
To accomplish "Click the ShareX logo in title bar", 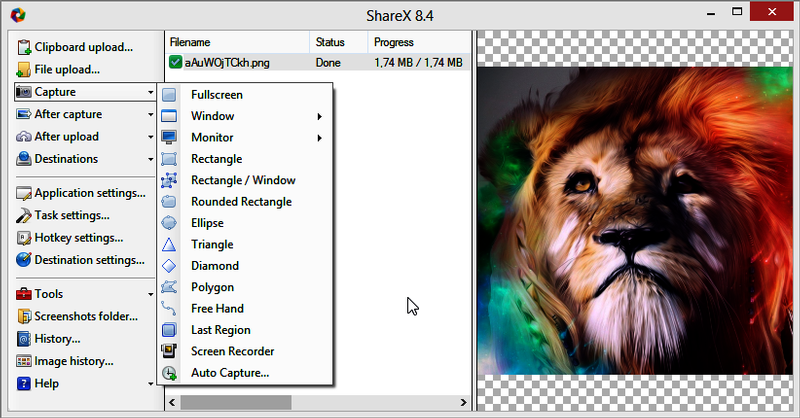I will point(18,15).
